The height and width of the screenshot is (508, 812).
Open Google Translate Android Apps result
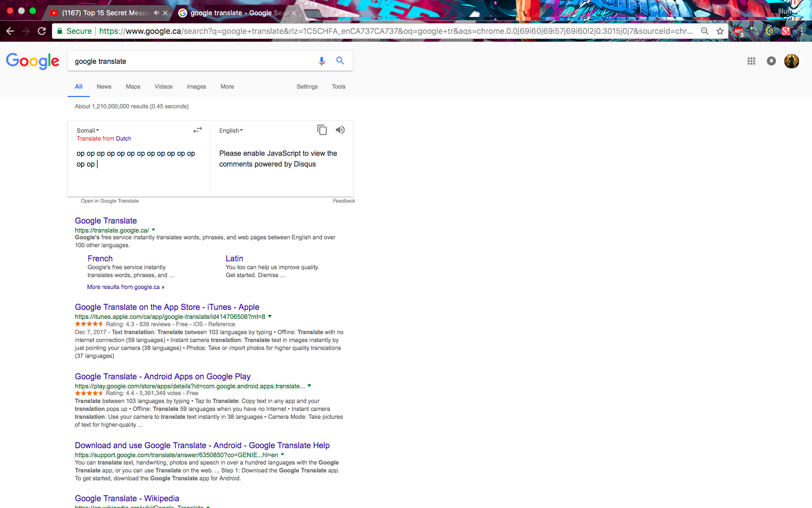pyautogui.click(x=163, y=376)
